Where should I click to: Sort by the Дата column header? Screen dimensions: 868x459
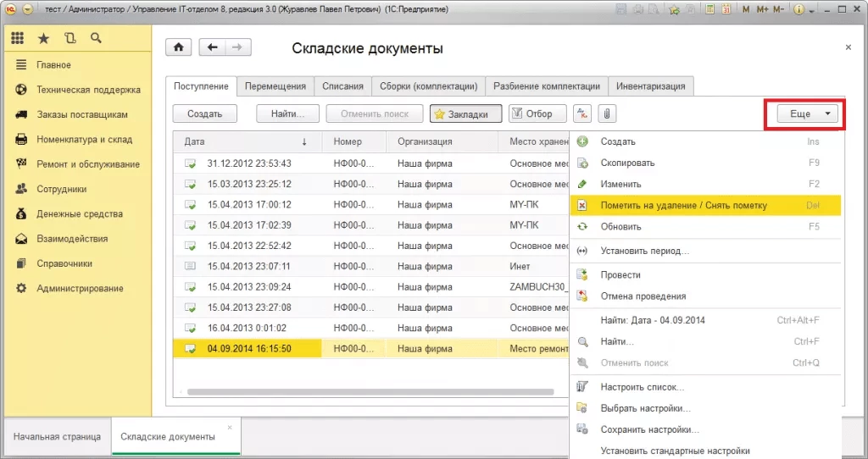[247, 141]
